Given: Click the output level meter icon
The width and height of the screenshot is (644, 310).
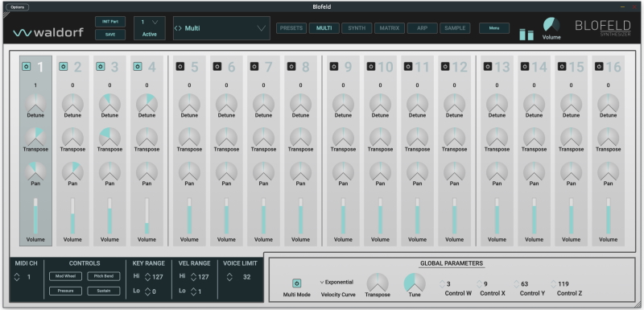Looking at the screenshot, I should 526,35.
